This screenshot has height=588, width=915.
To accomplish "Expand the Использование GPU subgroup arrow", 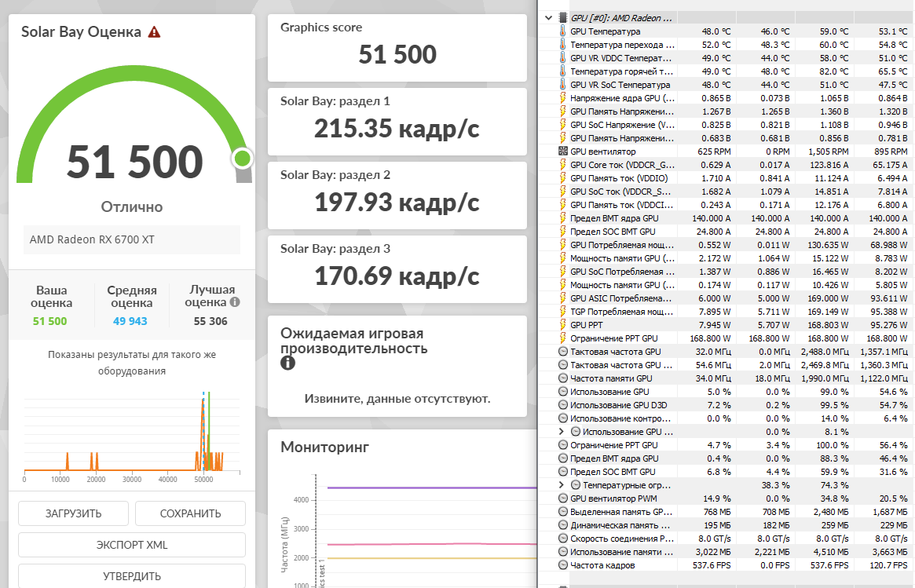I will (562, 432).
